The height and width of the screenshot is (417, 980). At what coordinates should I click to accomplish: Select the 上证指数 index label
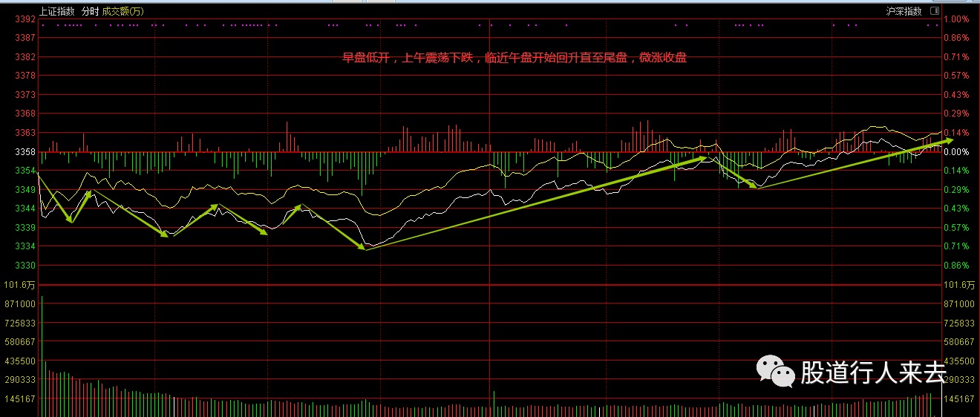[x=58, y=12]
